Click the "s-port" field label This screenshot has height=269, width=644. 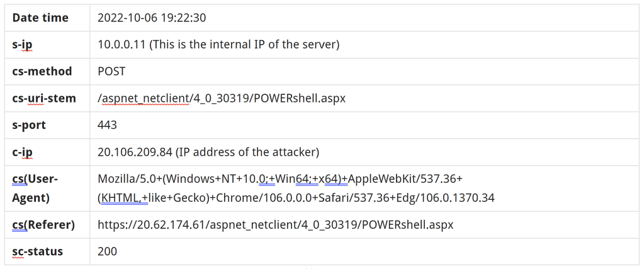(29, 125)
